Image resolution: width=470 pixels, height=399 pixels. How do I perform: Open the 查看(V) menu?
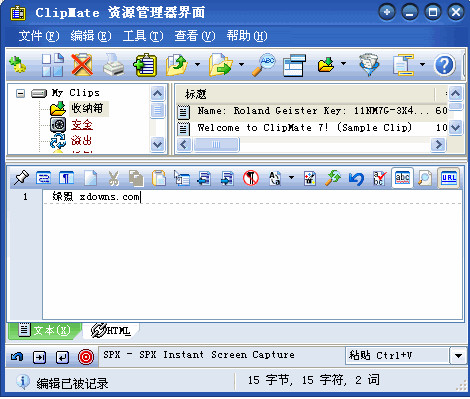[195, 36]
